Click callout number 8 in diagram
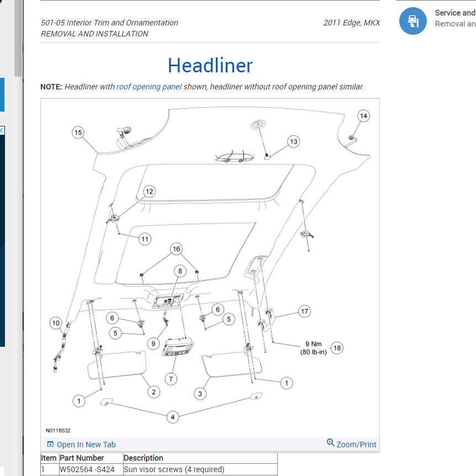 [180, 271]
